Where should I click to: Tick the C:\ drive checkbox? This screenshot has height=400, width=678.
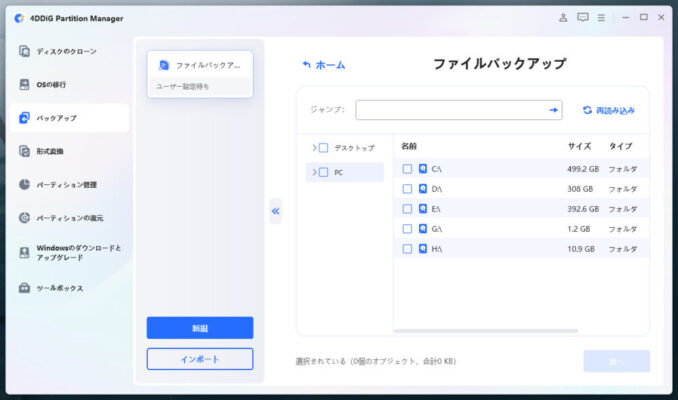pos(407,169)
